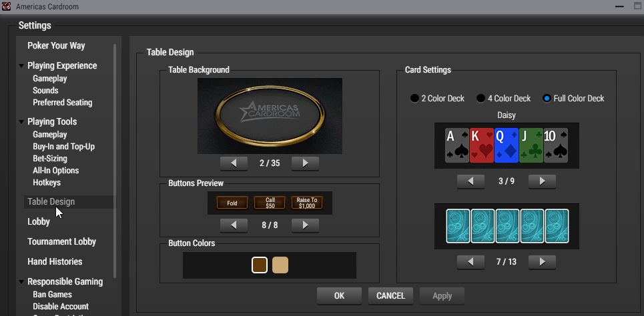Image resolution: width=644 pixels, height=316 pixels.
Task: Click the 3 / 9 deck counter
Action: click(x=507, y=181)
